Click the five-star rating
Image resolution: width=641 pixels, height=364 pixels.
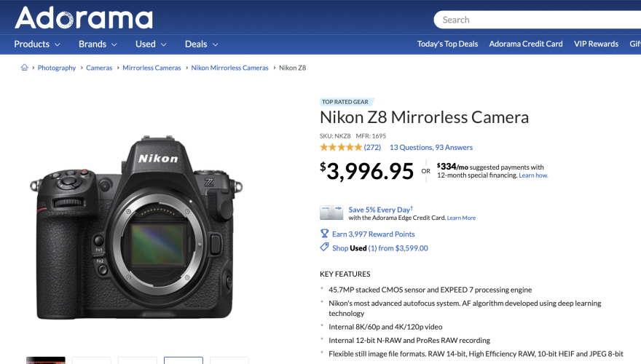coord(341,147)
